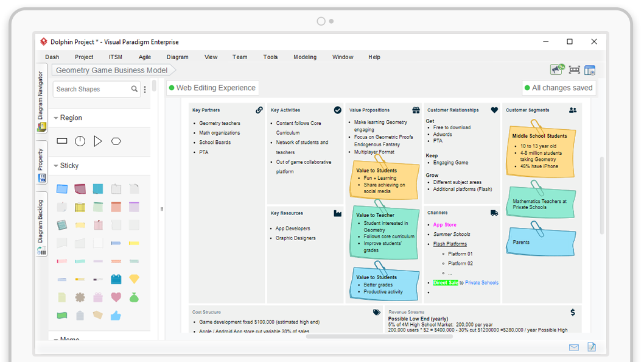Pick the blue thumbs-up sticky shape
This screenshot has width=644, height=362.
click(x=116, y=315)
